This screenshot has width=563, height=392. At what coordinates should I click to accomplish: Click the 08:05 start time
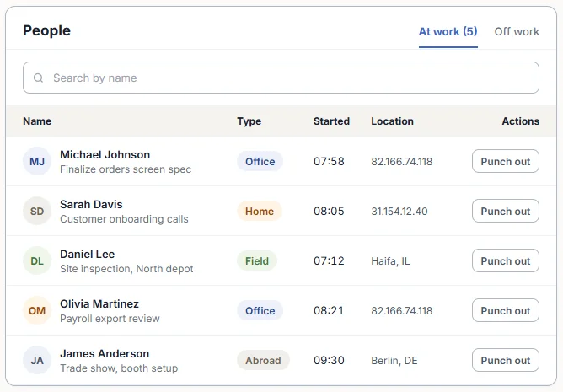tap(329, 211)
